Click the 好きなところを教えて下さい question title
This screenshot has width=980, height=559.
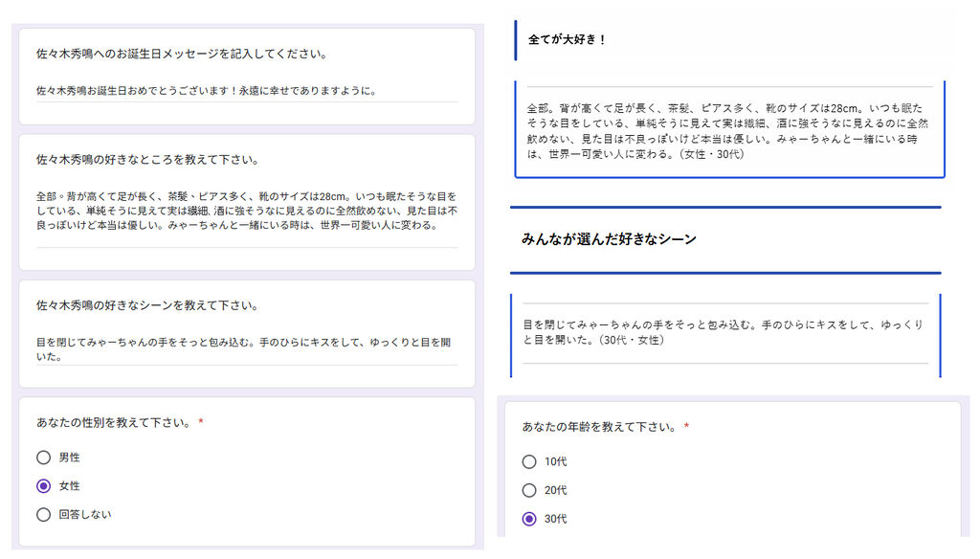tap(147, 160)
